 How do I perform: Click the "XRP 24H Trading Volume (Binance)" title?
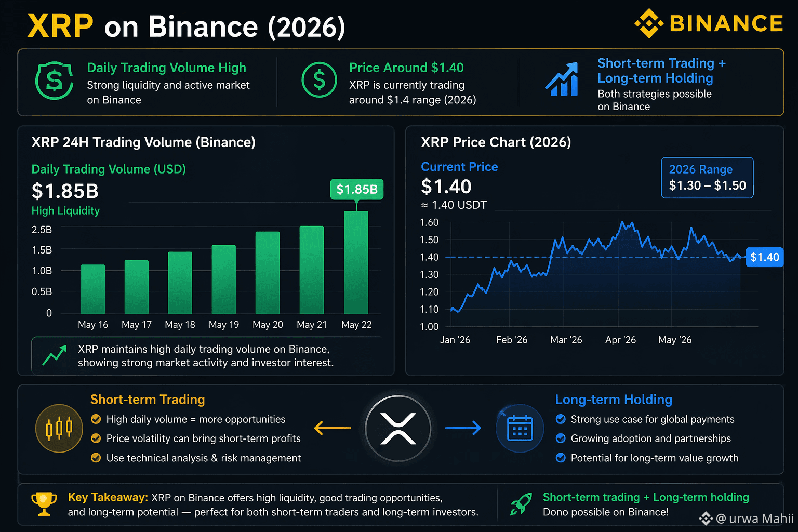(x=143, y=142)
